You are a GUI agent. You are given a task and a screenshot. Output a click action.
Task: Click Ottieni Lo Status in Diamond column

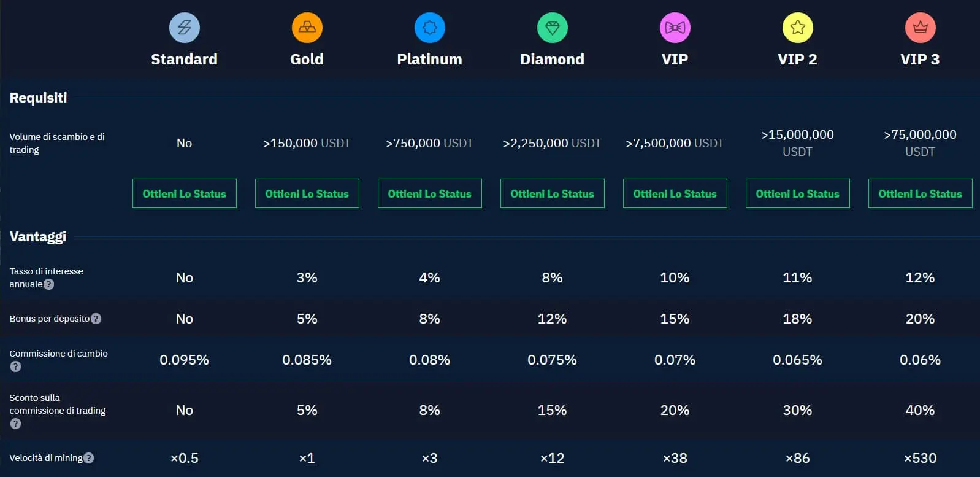coord(552,193)
